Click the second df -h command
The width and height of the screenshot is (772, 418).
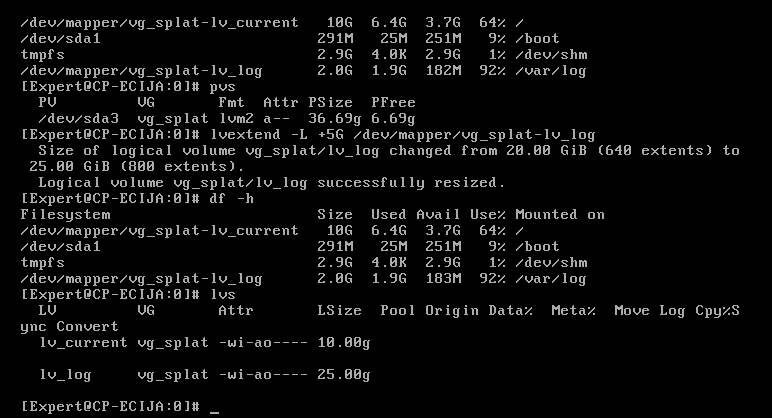231,198
